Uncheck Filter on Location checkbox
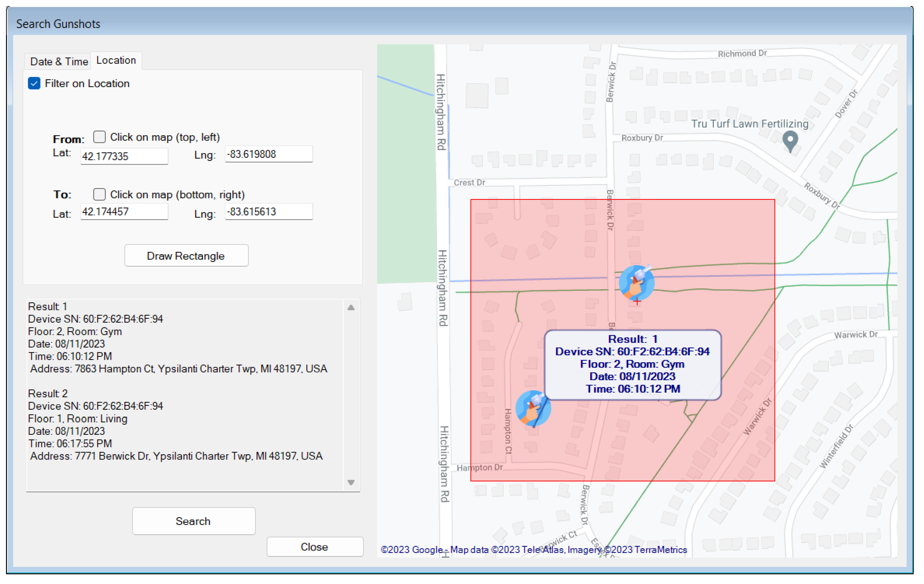Viewport: 924px width, 584px height. (x=34, y=83)
